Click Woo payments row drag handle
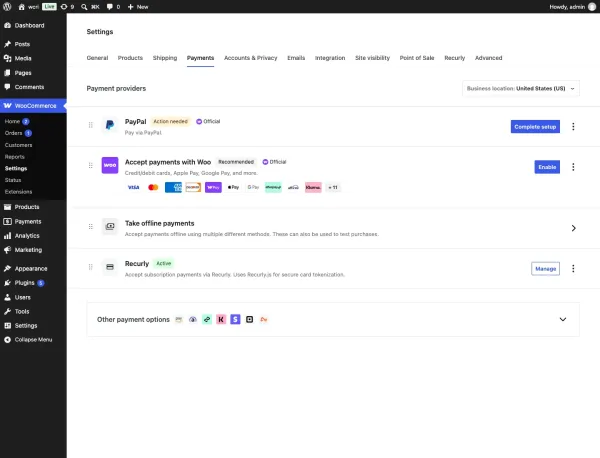The width and height of the screenshot is (600, 458). [91, 165]
